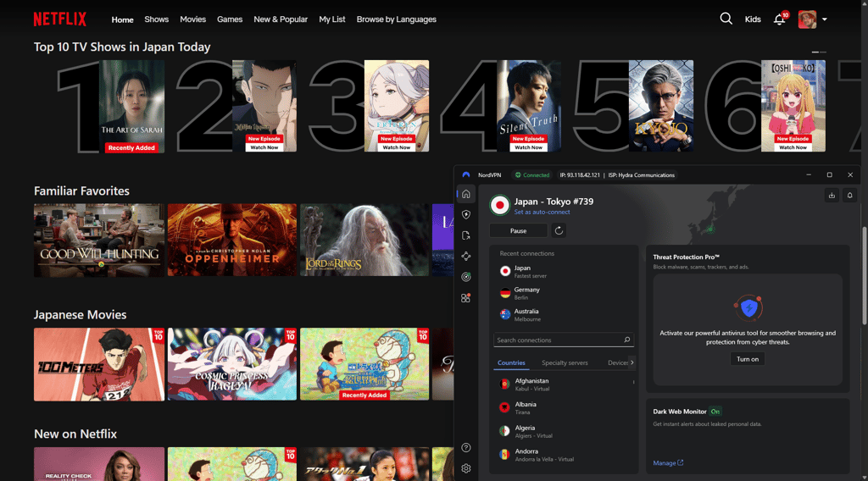
Task: Open NordVPN Home sidebar icon
Action: [x=466, y=194]
